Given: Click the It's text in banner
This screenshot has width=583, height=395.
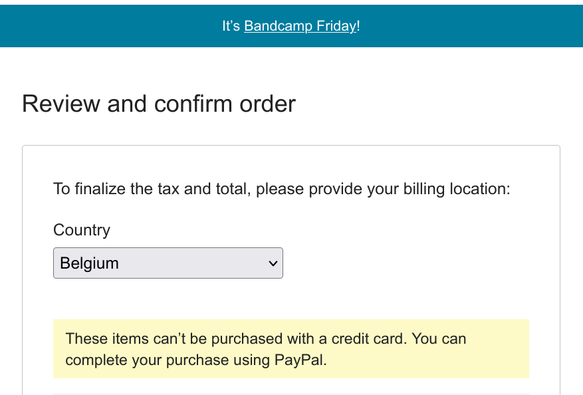Looking at the screenshot, I should pos(231,26).
